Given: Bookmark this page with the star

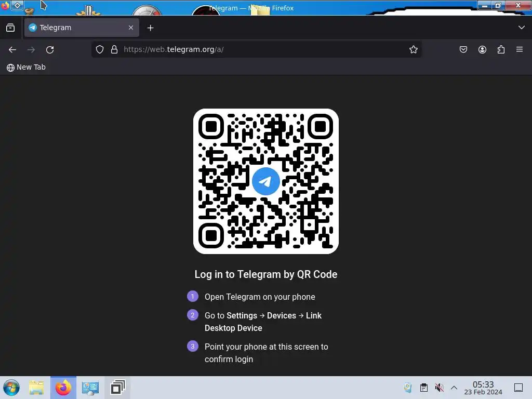Looking at the screenshot, I should 413,49.
